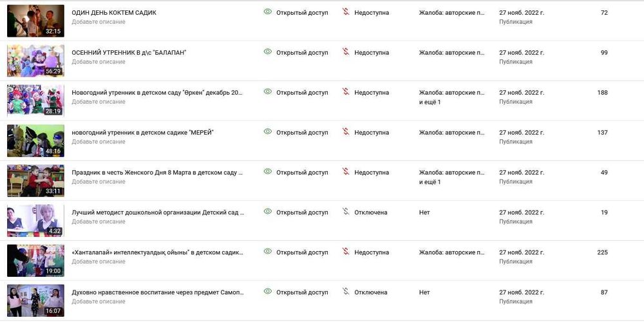This screenshot has height=322, width=644.
Task: Click monetization icon for Новогодний утренник "Өркен" row
Action: (346, 92)
